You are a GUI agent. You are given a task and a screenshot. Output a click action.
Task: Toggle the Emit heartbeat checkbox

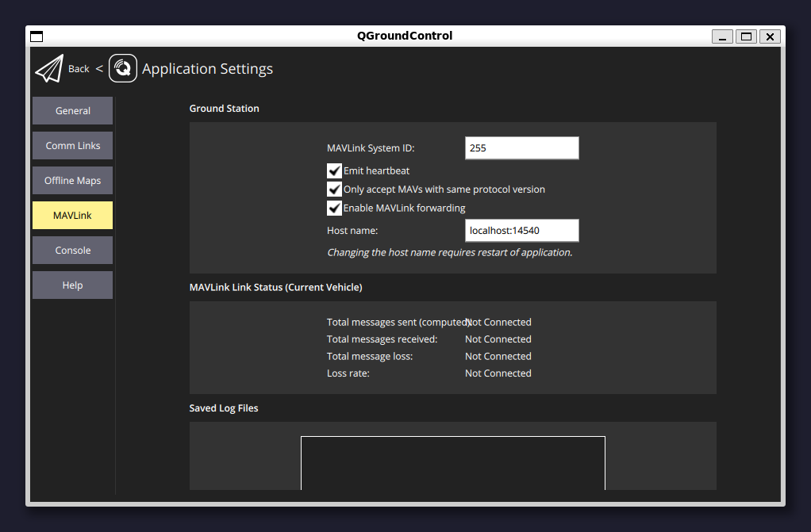point(334,170)
